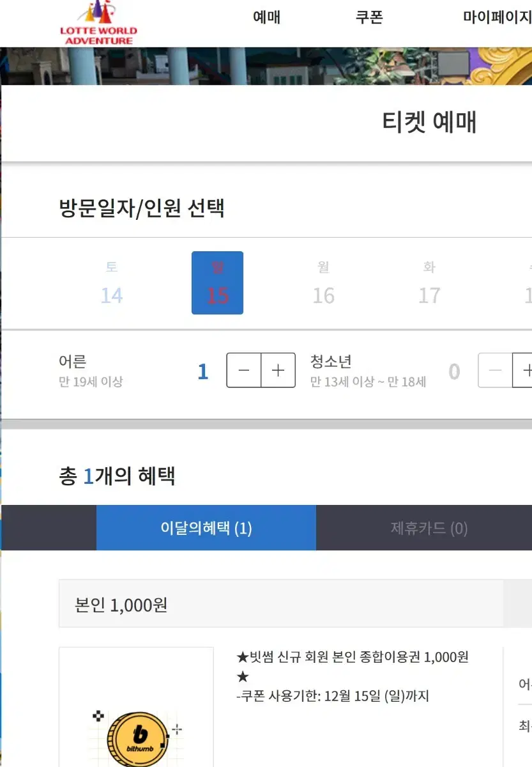Screen dimensions: 532x767
Task: Choose Tuesday the 17th date
Action: [429, 283]
